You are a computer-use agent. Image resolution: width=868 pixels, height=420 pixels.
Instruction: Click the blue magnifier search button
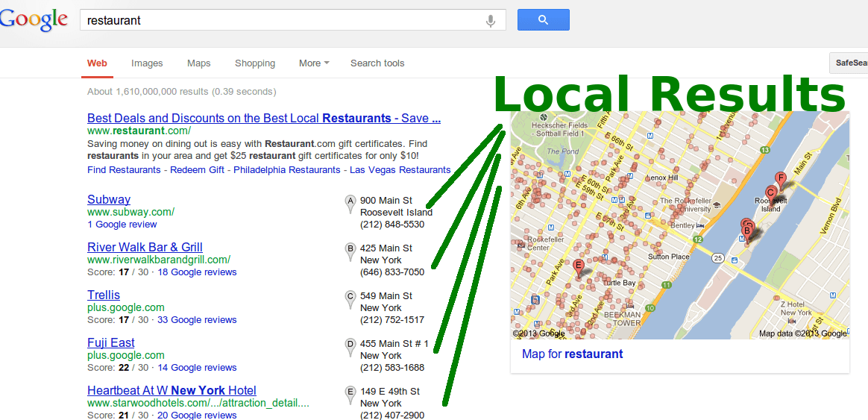(x=543, y=20)
